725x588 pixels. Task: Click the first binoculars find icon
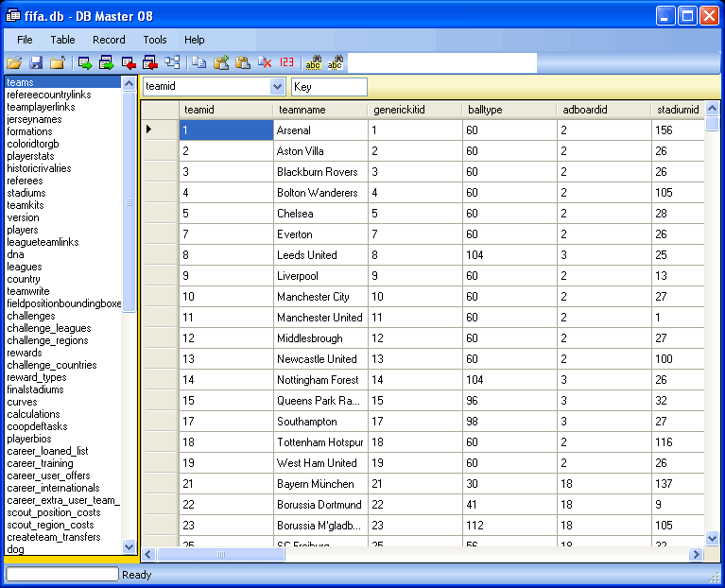pos(313,63)
